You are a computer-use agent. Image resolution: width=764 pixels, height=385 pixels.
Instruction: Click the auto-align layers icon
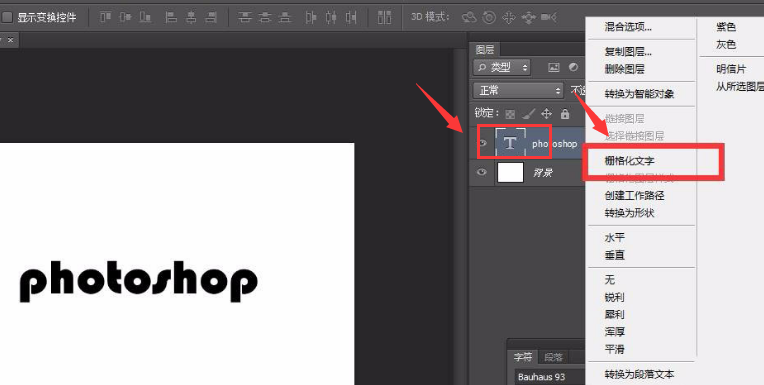[x=384, y=18]
